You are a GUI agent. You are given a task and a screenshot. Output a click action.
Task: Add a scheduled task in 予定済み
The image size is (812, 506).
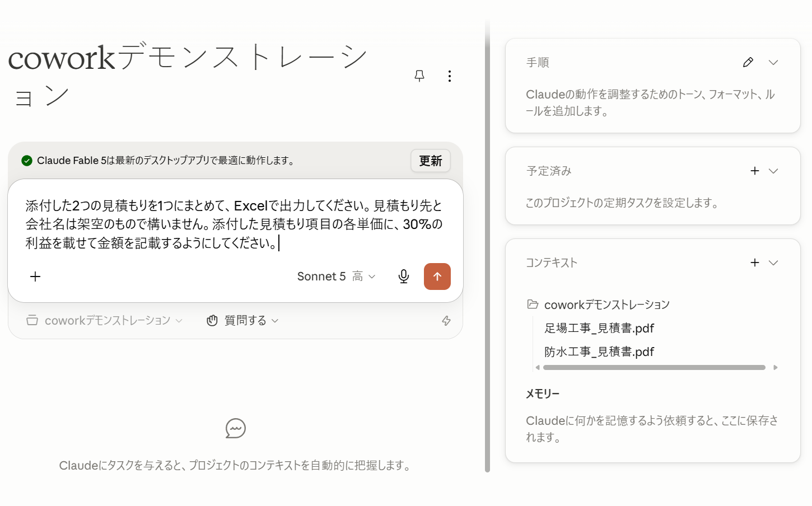tap(755, 171)
